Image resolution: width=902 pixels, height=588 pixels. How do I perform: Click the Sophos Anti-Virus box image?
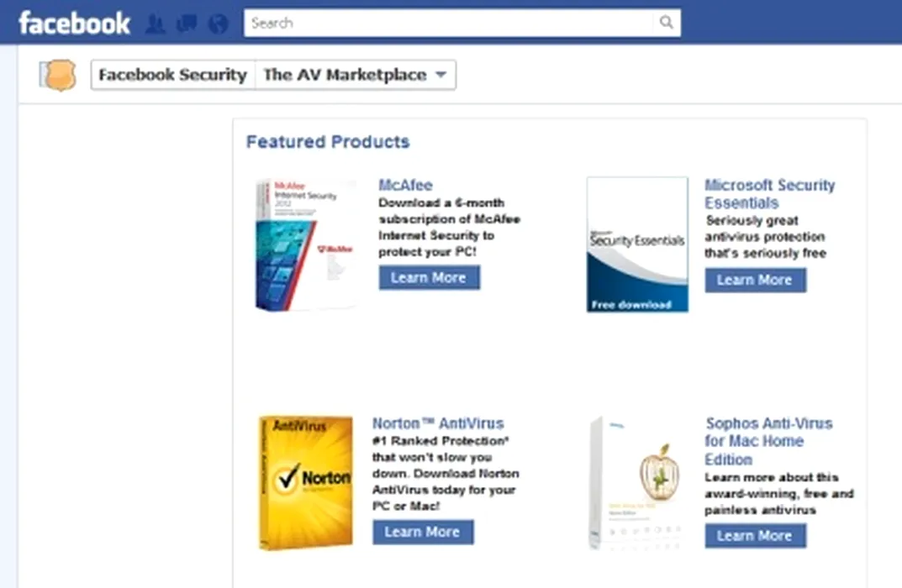point(637,481)
